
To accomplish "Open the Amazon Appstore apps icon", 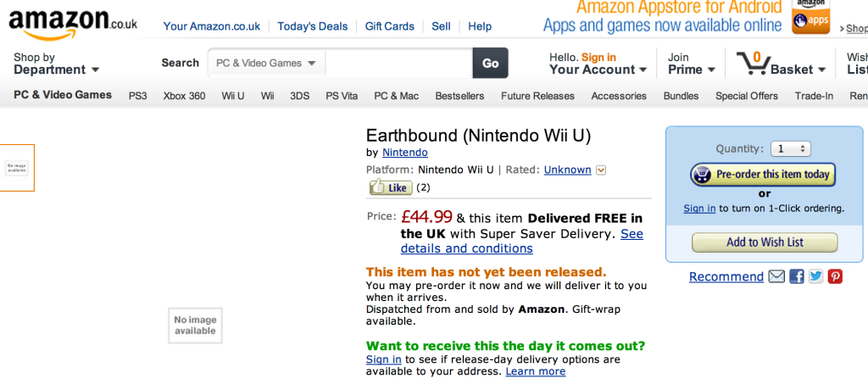I will click(x=810, y=17).
